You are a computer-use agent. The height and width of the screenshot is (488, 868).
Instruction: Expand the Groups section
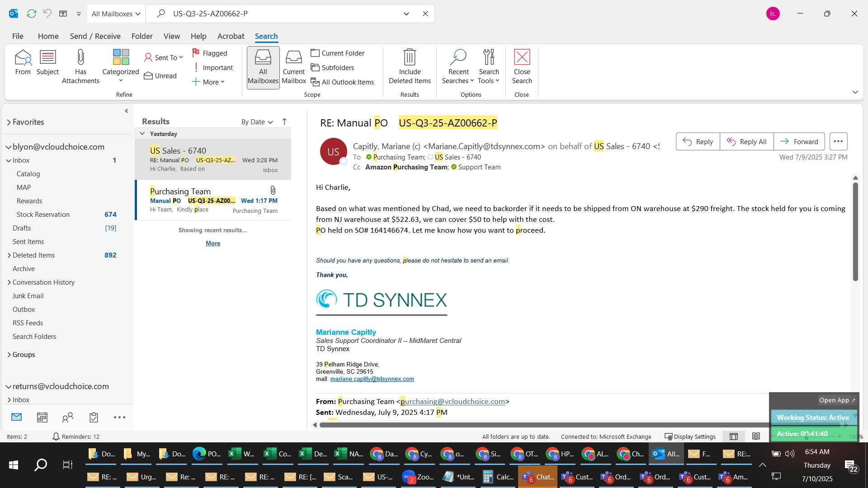pyautogui.click(x=9, y=355)
